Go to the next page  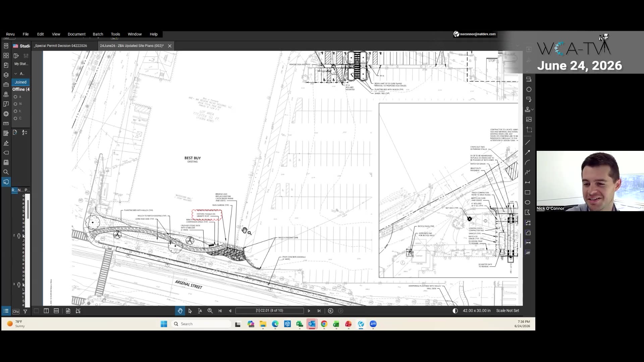(309, 311)
